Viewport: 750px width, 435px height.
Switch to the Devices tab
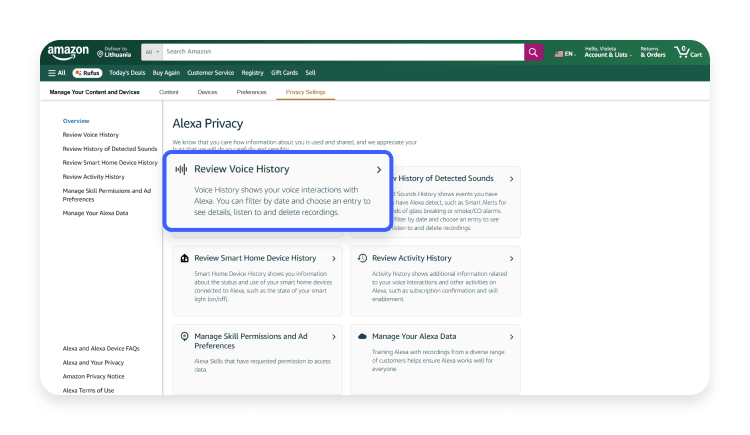pyautogui.click(x=207, y=92)
